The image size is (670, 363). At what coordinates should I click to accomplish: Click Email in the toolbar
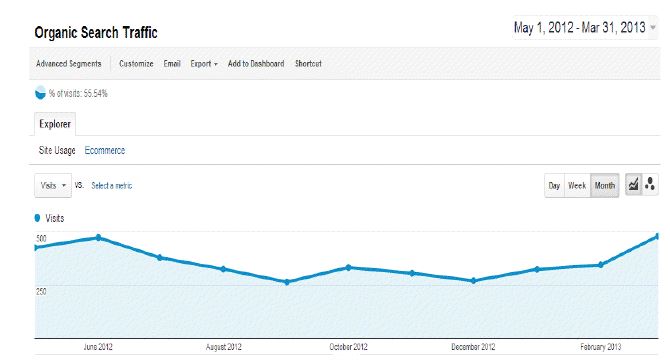(172, 64)
